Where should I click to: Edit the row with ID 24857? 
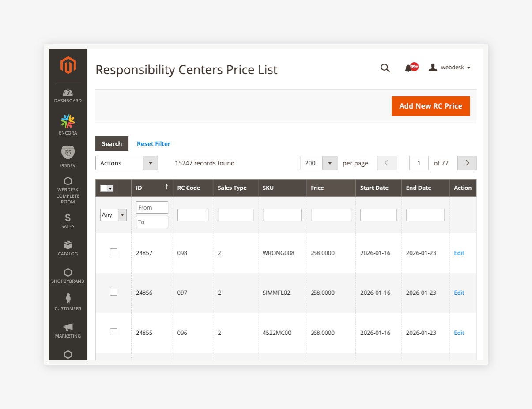point(459,253)
